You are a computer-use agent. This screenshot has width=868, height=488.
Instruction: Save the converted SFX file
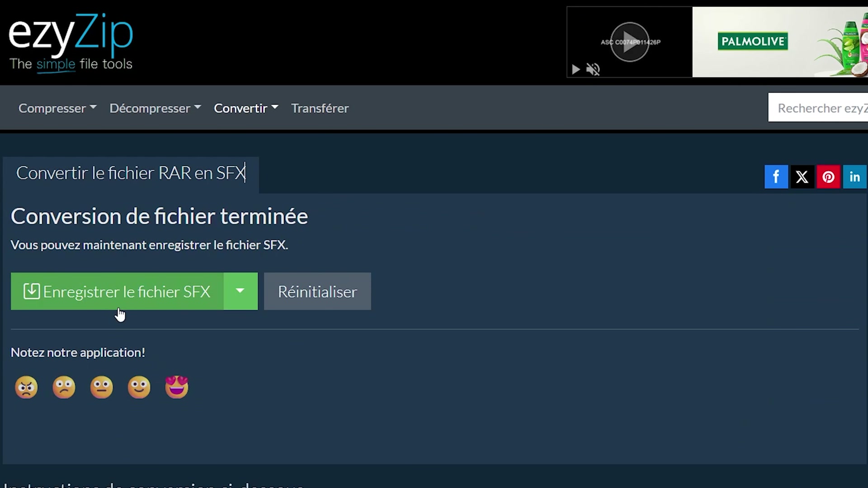pyautogui.click(x=122, y=291)
